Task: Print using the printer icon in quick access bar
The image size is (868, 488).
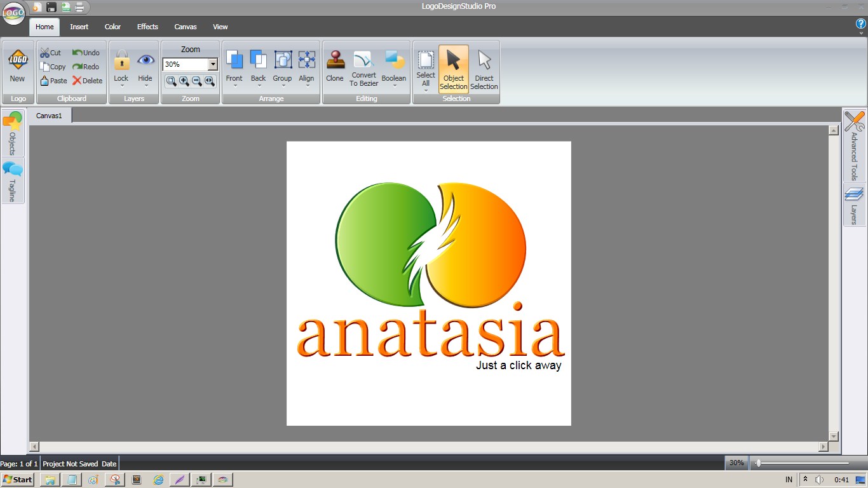Action: [x=79, y=8]
